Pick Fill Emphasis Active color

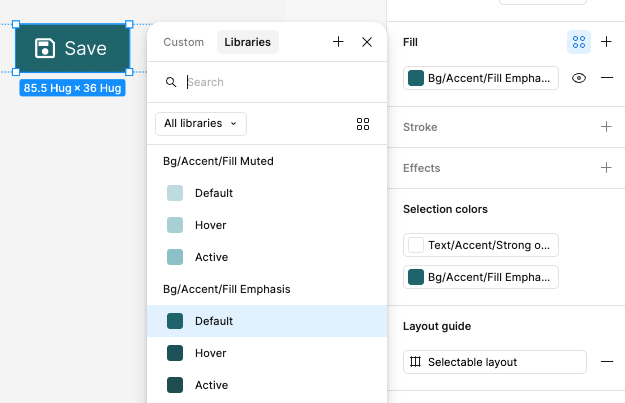211,385
